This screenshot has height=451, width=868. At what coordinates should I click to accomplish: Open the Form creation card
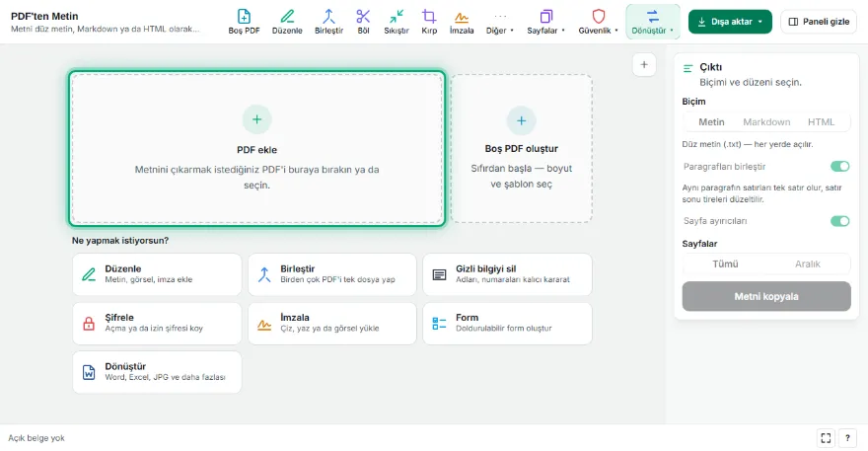508,323
